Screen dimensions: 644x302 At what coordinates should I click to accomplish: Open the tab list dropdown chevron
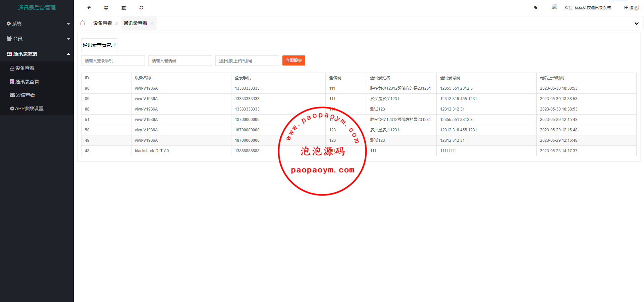point(636,24)
